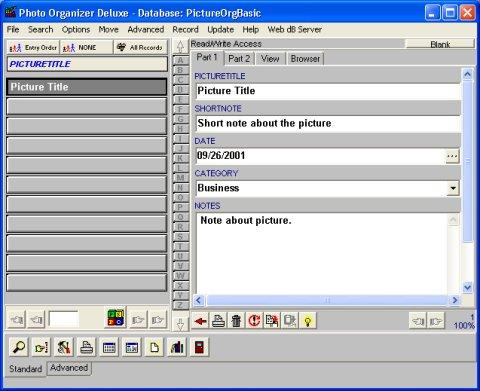The width and height of the screenshot is (480, 391).
Task: Click the red left arrow icon
Action: (200, 321)
